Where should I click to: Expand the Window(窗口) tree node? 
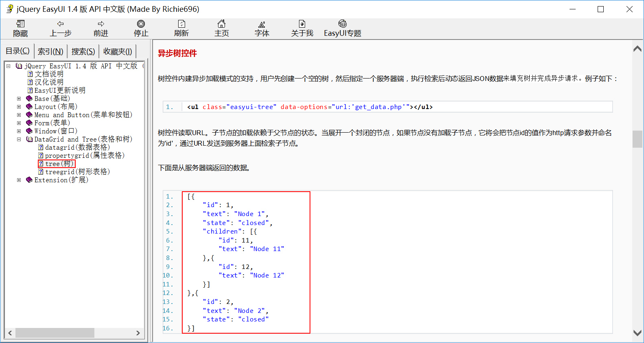pyautogui.click(x=19, y=131)
